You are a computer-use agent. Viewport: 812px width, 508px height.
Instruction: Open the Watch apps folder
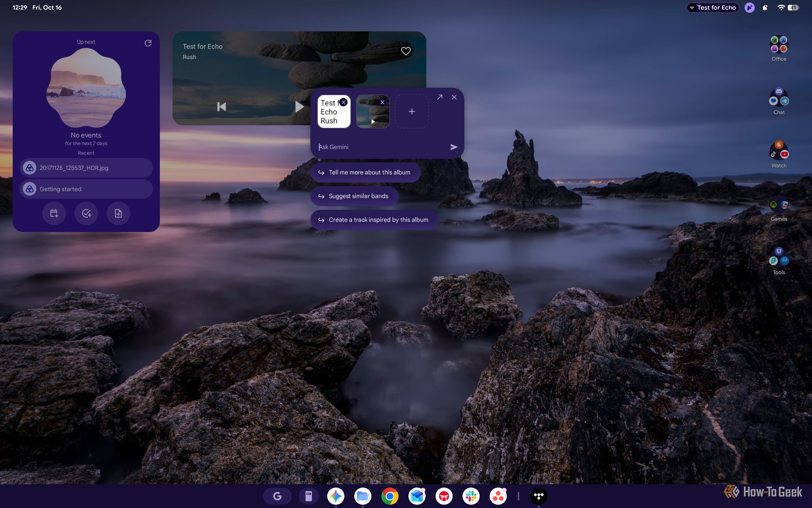(x=778, y=155)
